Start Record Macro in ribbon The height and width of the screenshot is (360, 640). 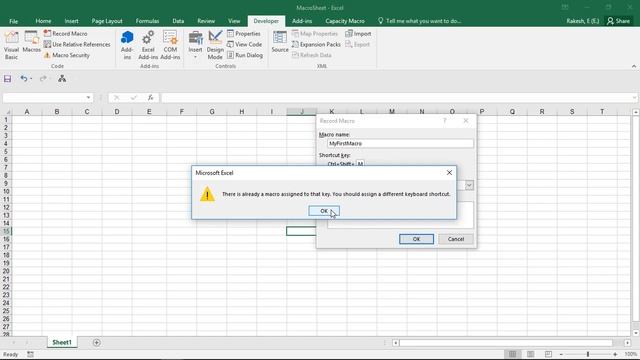coord(65,33)
